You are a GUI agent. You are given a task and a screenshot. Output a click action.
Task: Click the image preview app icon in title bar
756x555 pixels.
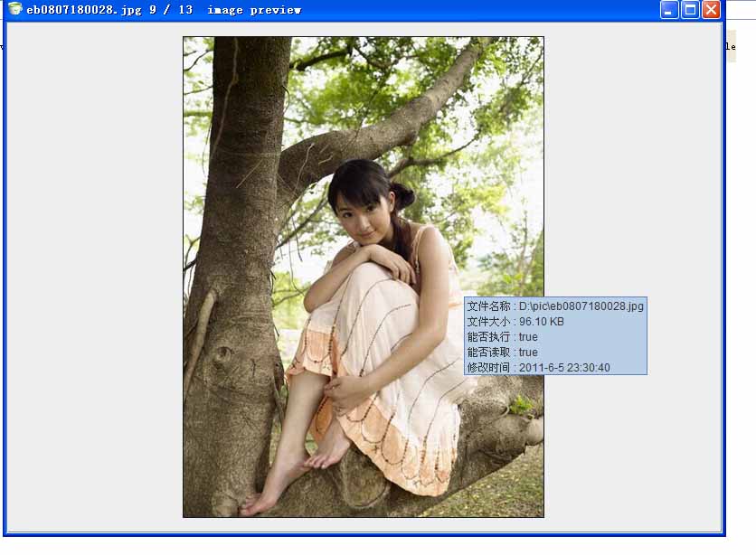(15, 9)
